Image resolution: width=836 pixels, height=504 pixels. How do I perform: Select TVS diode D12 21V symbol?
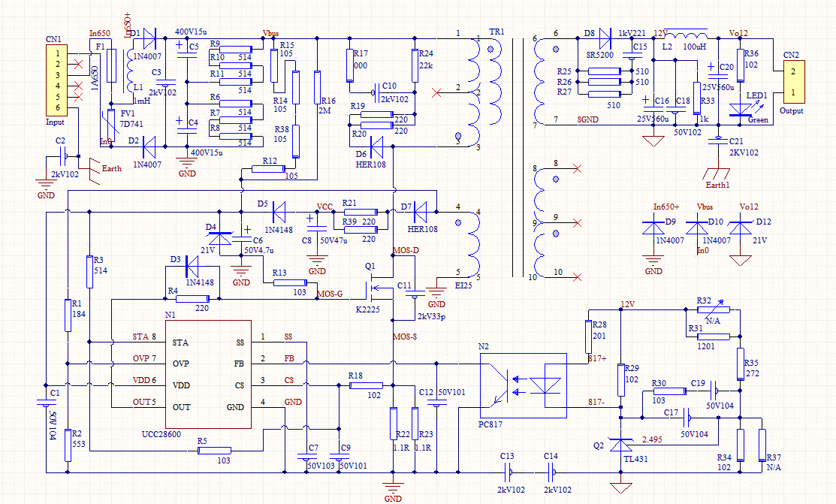pos(740,228)
